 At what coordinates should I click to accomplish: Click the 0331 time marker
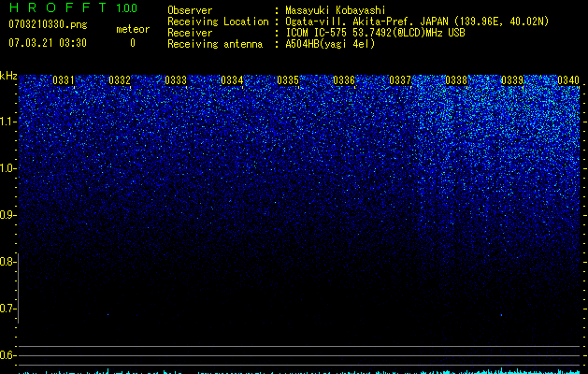pyautogui.click(x=64, y=80)
